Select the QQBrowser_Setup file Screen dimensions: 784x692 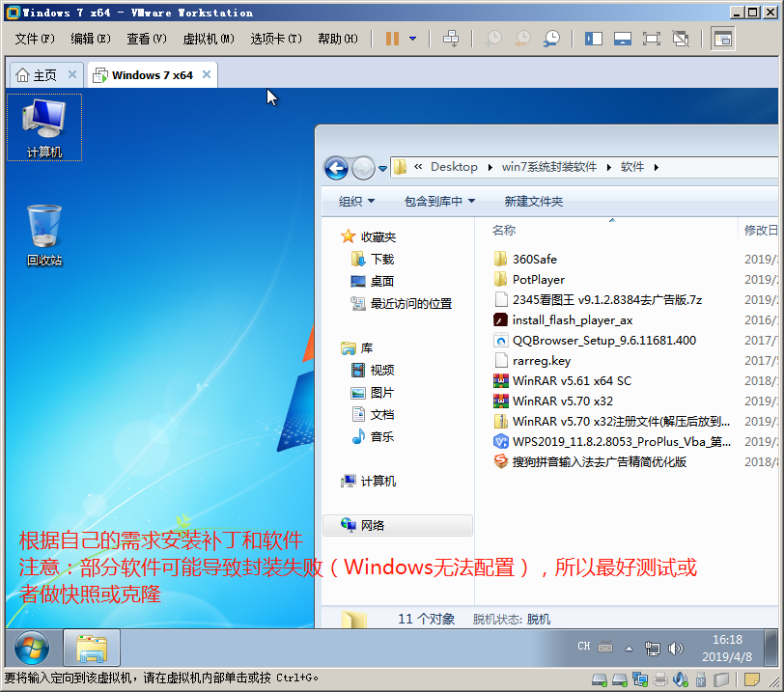(595, 341)
